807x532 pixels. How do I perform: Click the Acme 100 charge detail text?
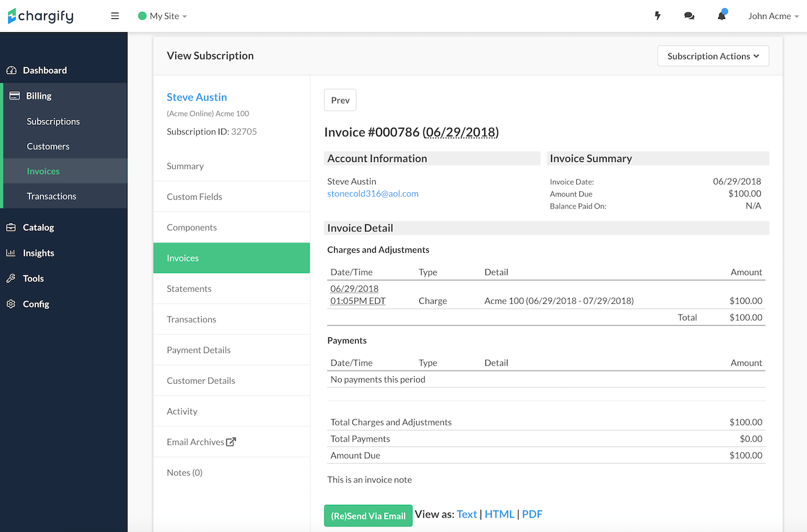pos(559,301)
